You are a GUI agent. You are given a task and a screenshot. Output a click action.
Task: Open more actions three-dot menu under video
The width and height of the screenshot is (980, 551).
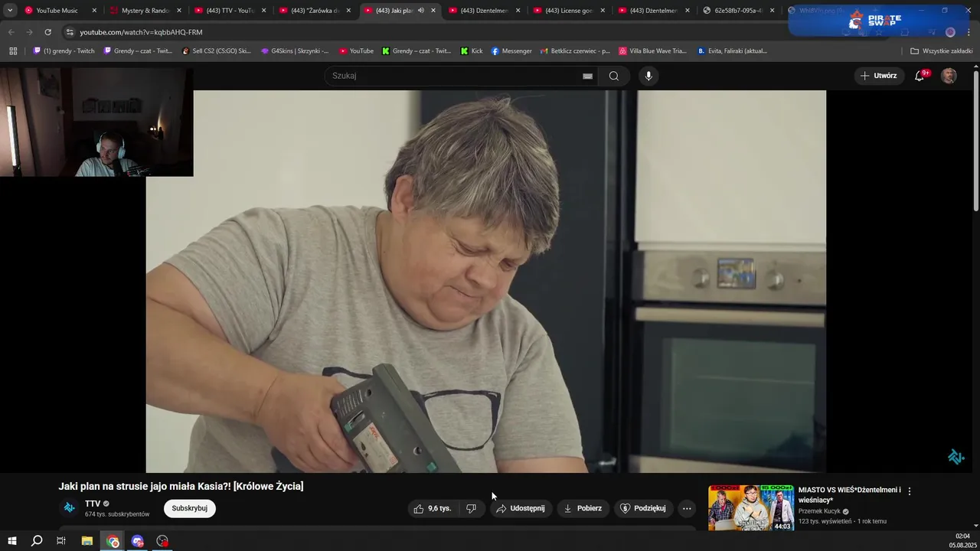click(687, 508)
